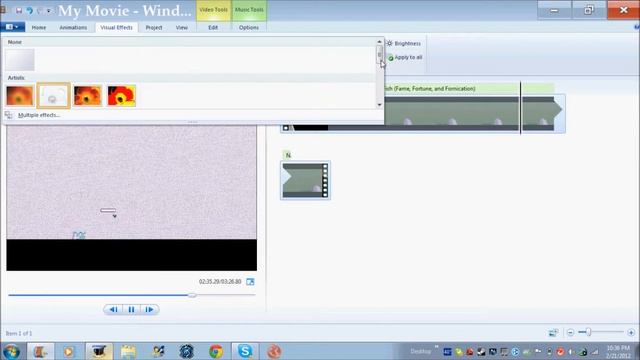The image size is (640, 360).
Task: Click the zoom time scale slider handle
Action: [x=589, y=332]
